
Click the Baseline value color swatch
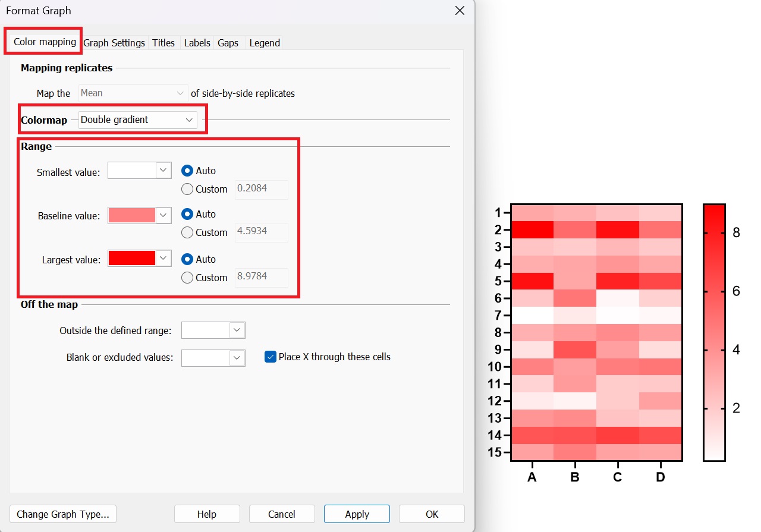(131, 215)
